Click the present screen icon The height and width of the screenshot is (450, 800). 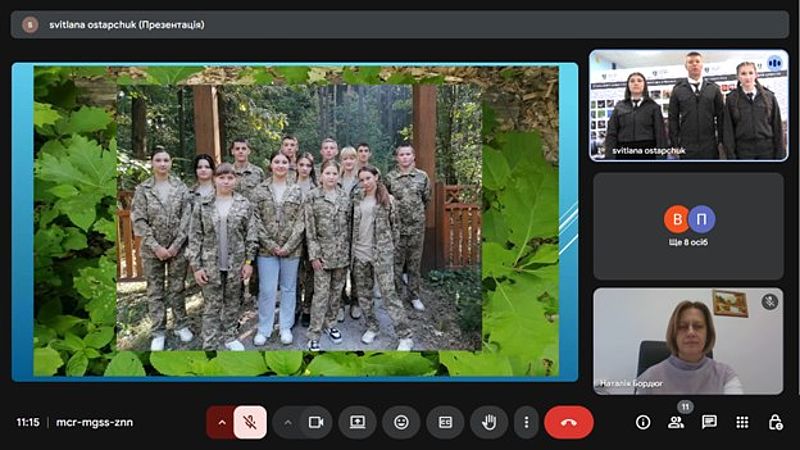point(357,422)
